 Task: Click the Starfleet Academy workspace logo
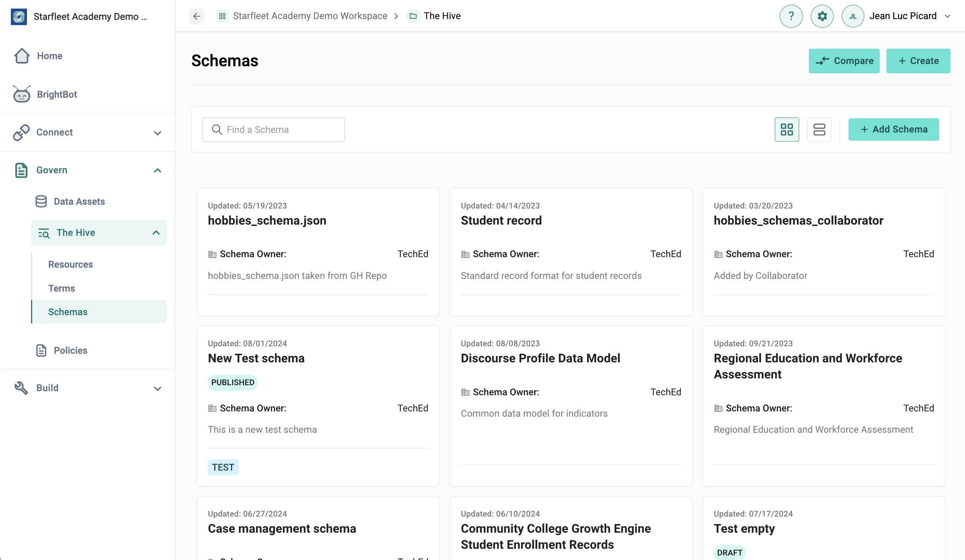[19, 16]
